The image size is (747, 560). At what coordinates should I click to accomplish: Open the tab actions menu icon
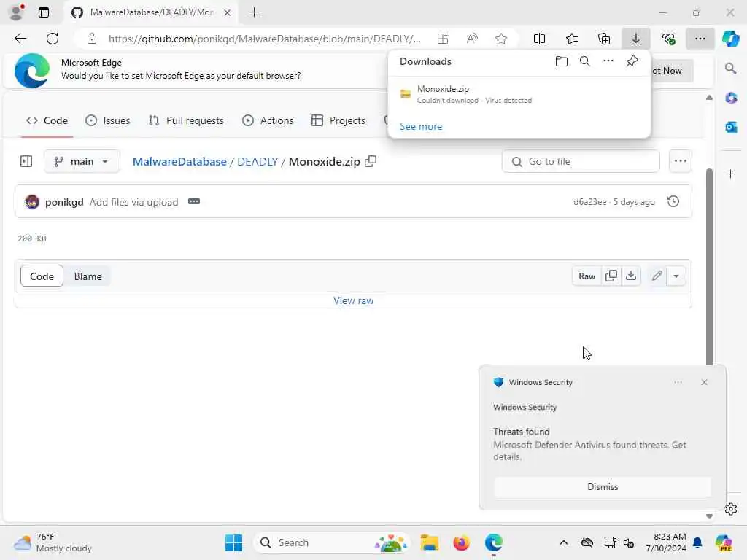tap(44, 12)
